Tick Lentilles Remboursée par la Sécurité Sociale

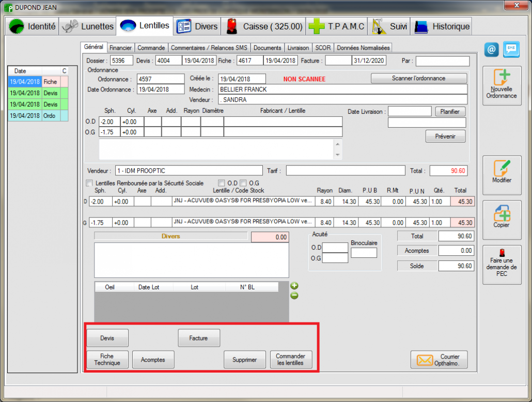click(89, 183)
